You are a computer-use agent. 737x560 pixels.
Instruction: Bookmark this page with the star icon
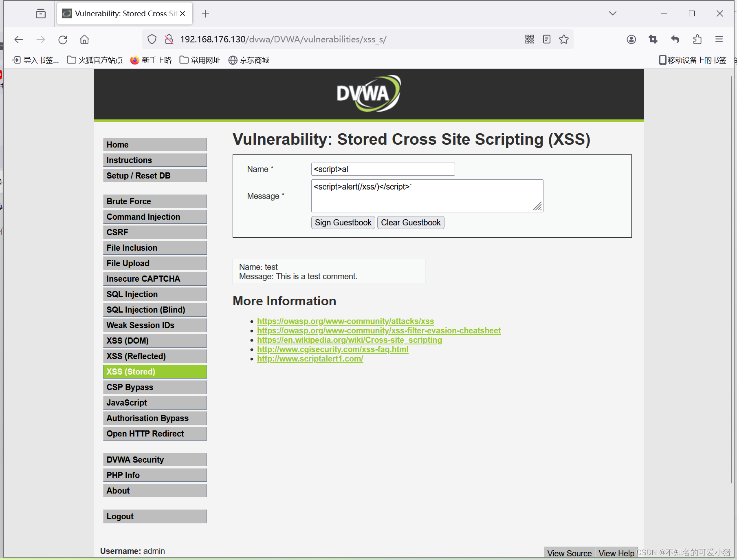(564, 39)
